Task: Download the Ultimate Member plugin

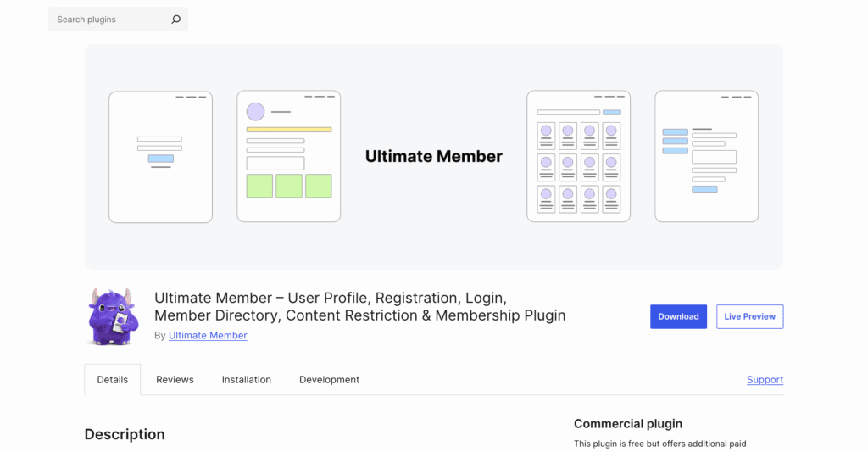Action: click(x=678, y=317)
